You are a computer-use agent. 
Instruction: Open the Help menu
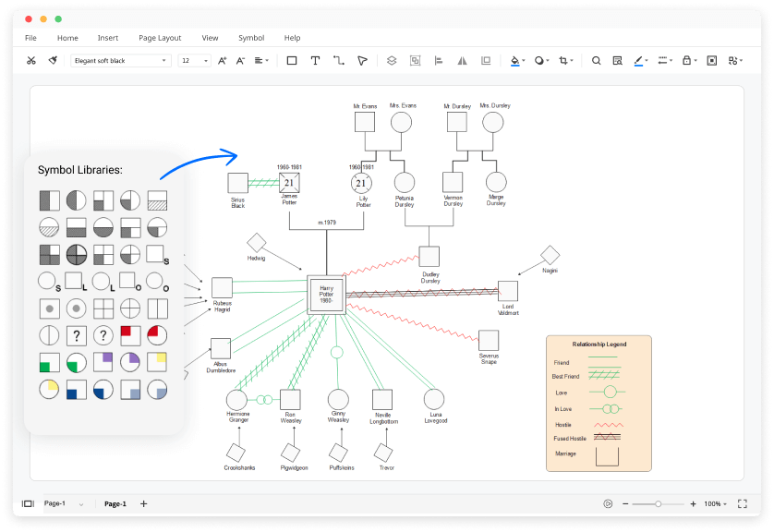coord(292,38)
